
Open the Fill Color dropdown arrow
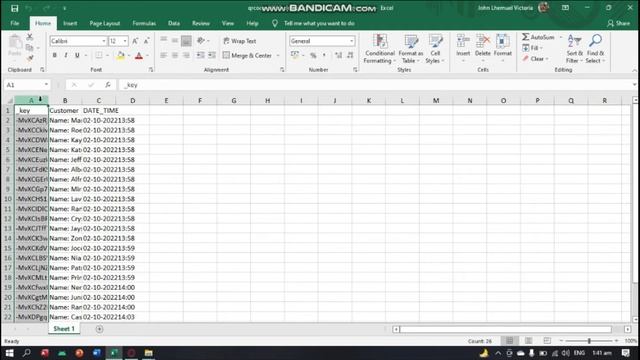pos(129,56)
